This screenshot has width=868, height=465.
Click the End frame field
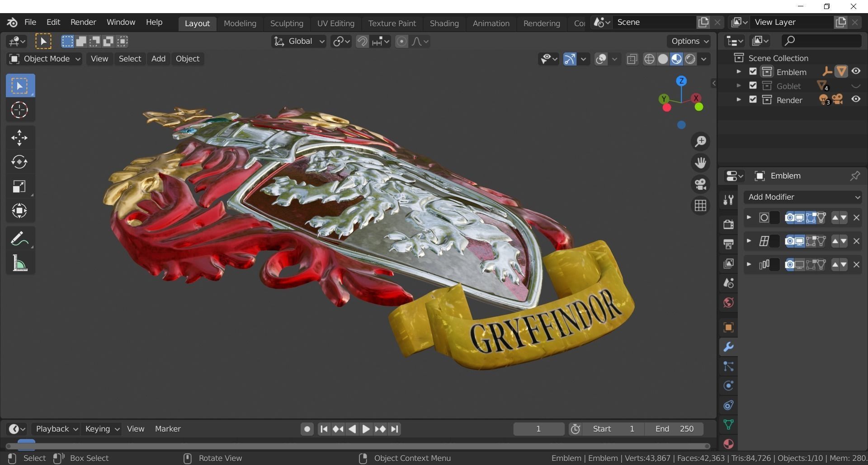[674, 429]
